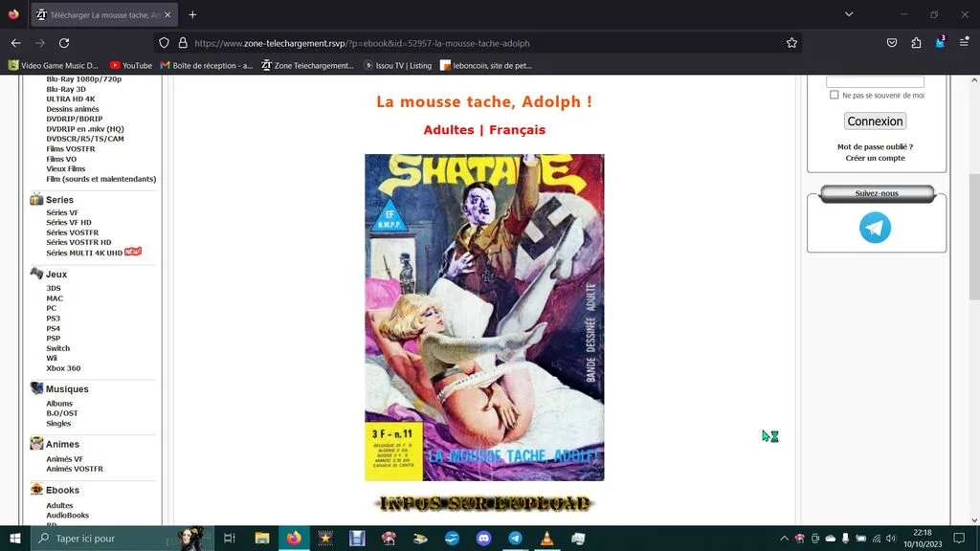Tick the Ne pas se souvenir de moi checkbox
This screenshot has width=980, height=551.
[x=834, y=95]
